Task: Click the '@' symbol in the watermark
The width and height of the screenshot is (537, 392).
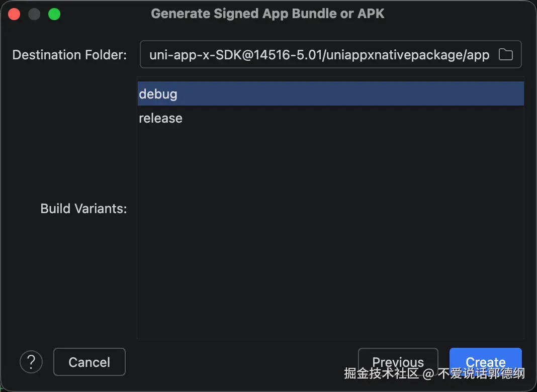Action: point(428,373)
